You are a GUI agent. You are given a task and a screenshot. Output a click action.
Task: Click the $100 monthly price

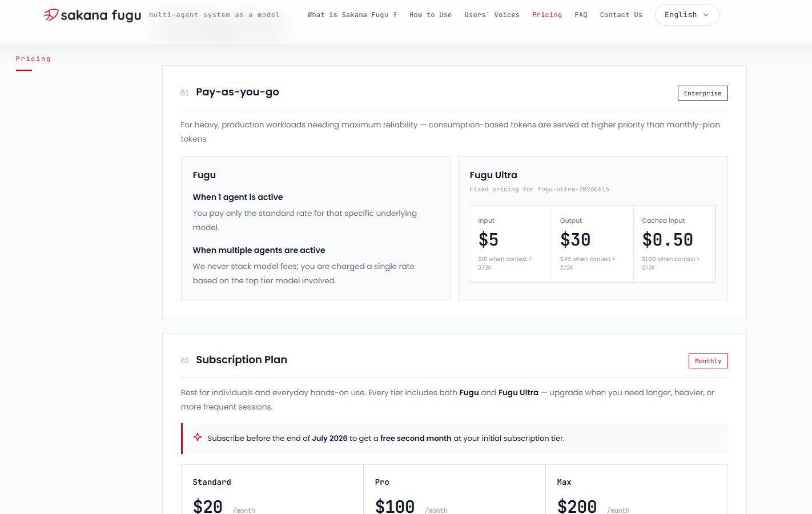pyautogui.click(x=395, y=506)
